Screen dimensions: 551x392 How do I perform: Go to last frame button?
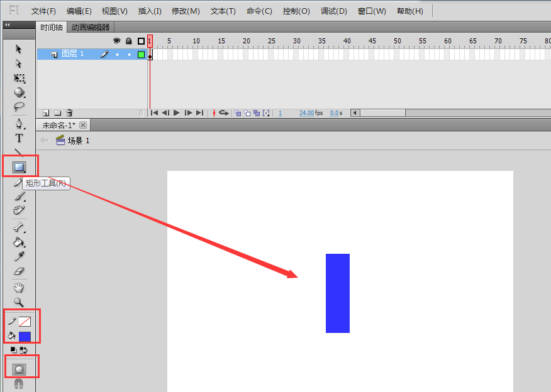[199, 112]
